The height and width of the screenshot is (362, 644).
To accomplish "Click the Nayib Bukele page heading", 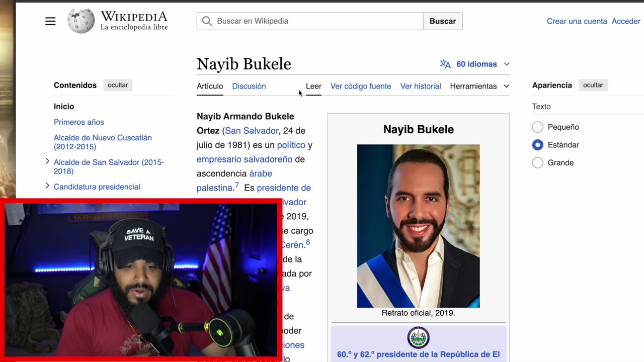I will [x=244, y=64].
